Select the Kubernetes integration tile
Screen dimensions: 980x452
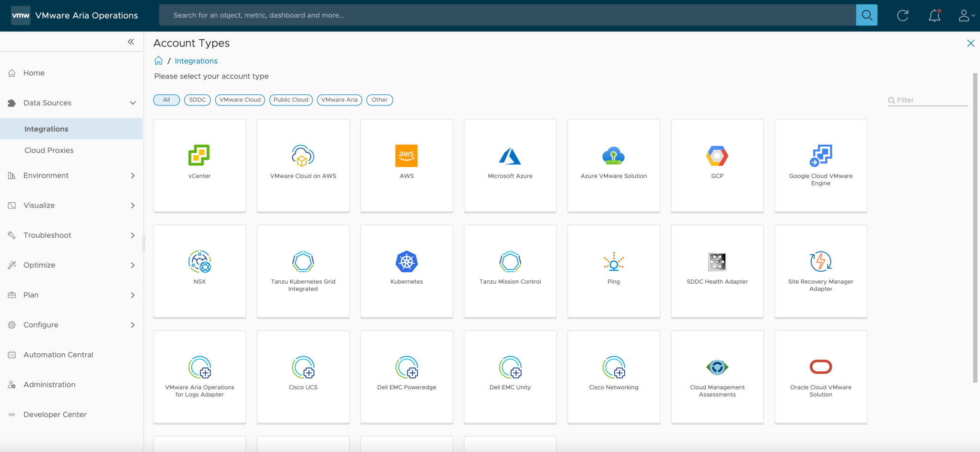[x=406, y=271]
